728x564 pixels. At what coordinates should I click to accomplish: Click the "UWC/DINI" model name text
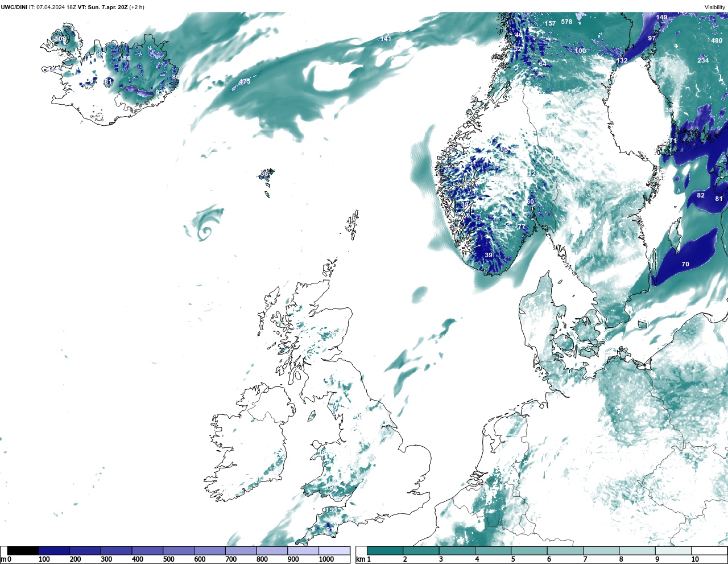point(14,7)
